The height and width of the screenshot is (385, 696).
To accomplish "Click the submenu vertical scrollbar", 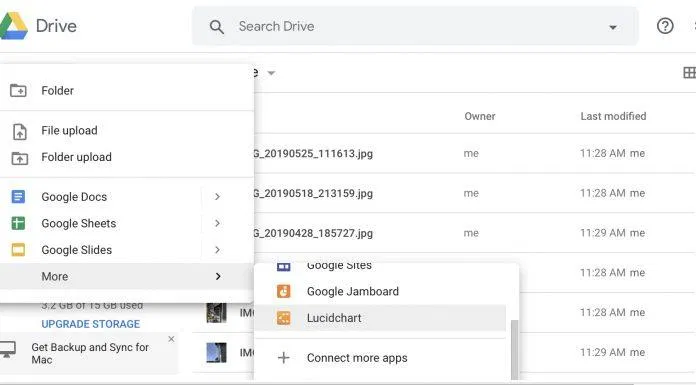I will [514, 350].
